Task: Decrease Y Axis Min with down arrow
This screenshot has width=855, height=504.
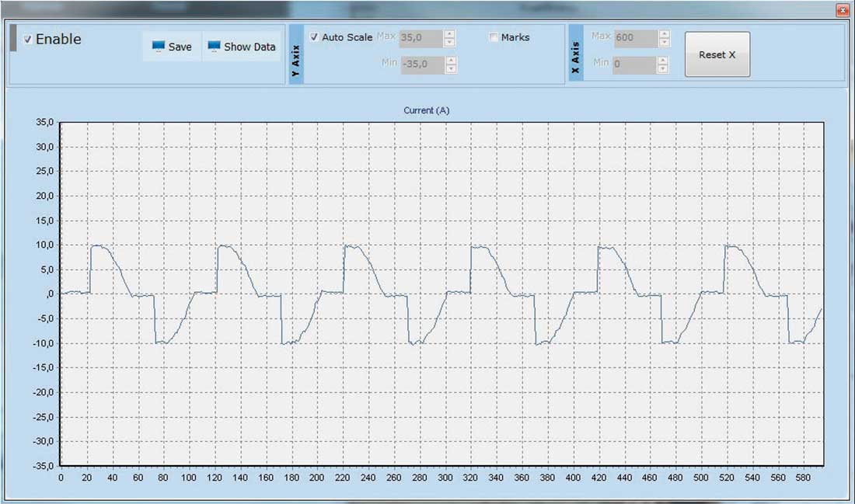Action: click(x=451, y=68)
